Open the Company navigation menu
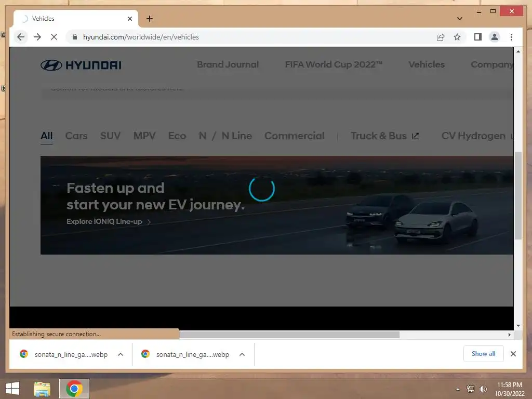The height and width of the screenshot is (399, 532). (x=491, y=64)
